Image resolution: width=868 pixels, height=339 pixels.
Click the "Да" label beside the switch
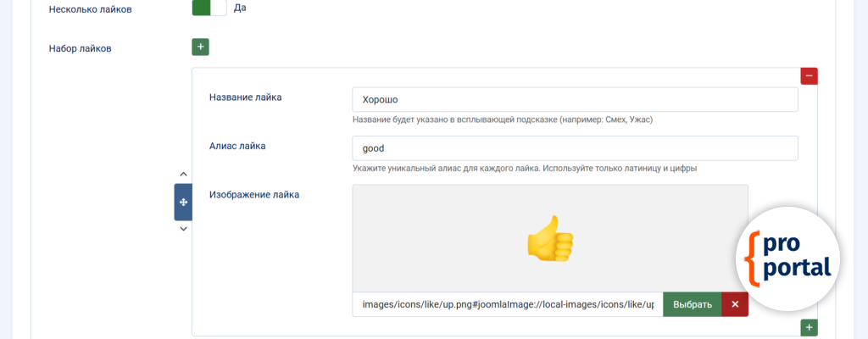point(240,8)
